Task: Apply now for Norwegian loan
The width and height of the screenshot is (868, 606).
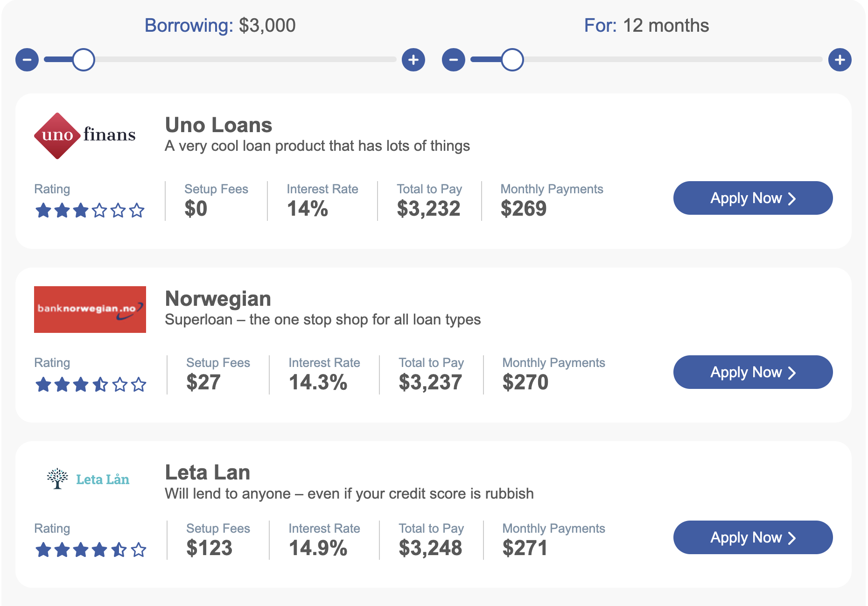Action: point(753,372)
